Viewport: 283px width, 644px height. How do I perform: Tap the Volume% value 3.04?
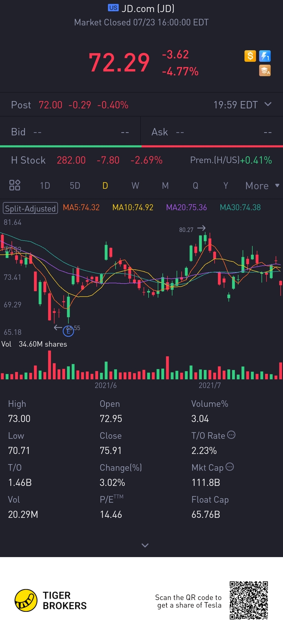coord(200,419)
